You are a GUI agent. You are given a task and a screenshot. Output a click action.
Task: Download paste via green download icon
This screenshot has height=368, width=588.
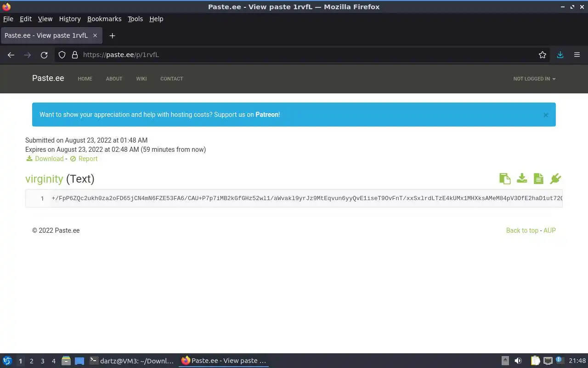[x=522, y=178]
